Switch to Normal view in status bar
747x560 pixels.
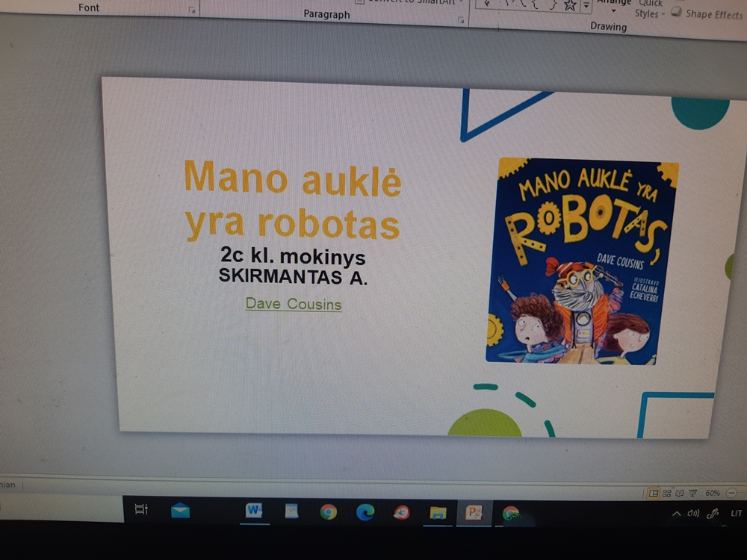click(x=654, y=494)
